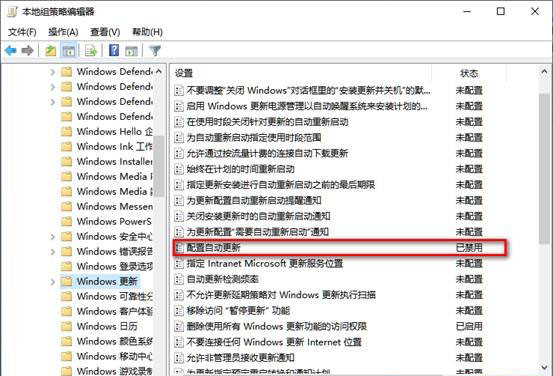Click folder icon beside Windows 日历
This screenshot has width=553, height=376.
(x=66, y=326)
